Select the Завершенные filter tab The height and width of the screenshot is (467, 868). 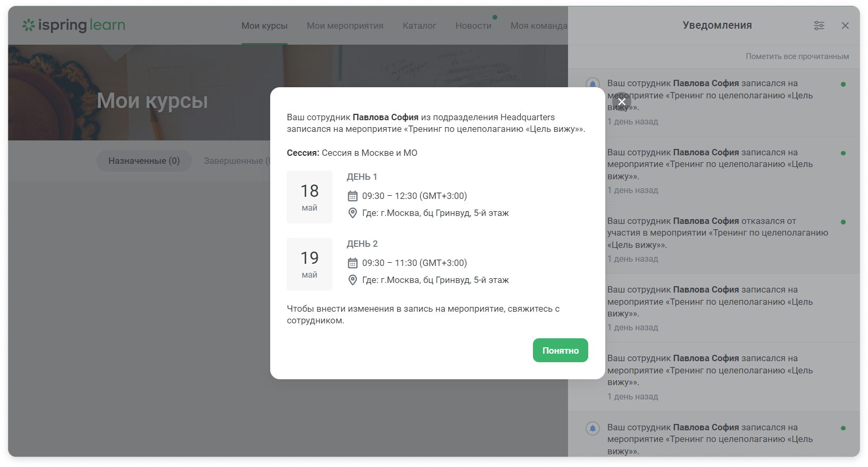tap(237, 161)
